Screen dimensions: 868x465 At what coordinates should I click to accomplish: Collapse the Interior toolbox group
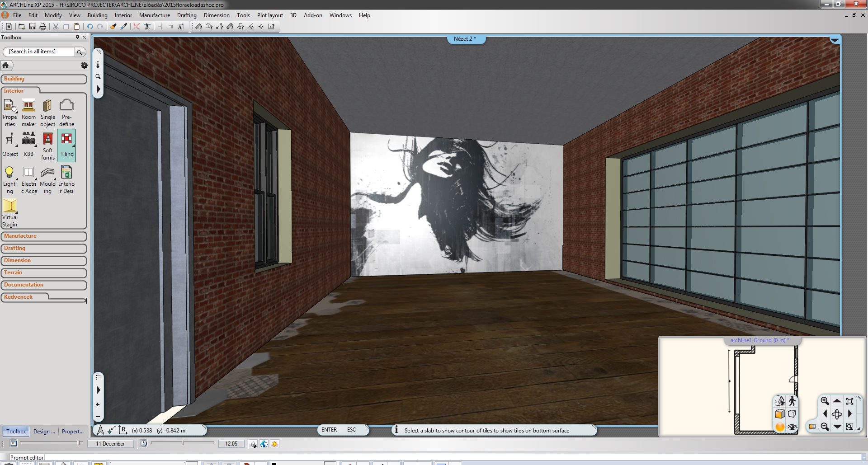pyautogui.click(x=21, y=91)
